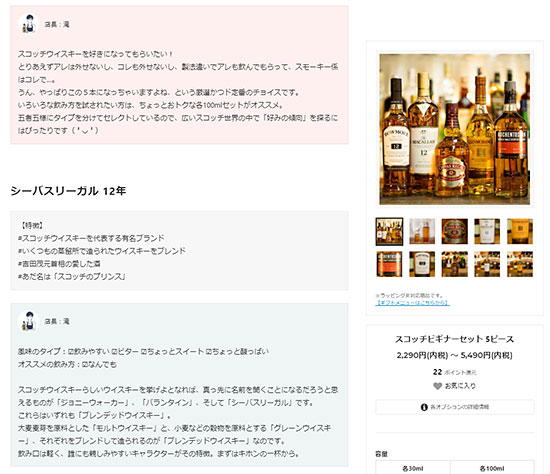Screen dimensions: 550x474
Task: Click hashtag line いくつもの蒸留所で造られたウイスキーをブレンド
Action: point(102,251)
